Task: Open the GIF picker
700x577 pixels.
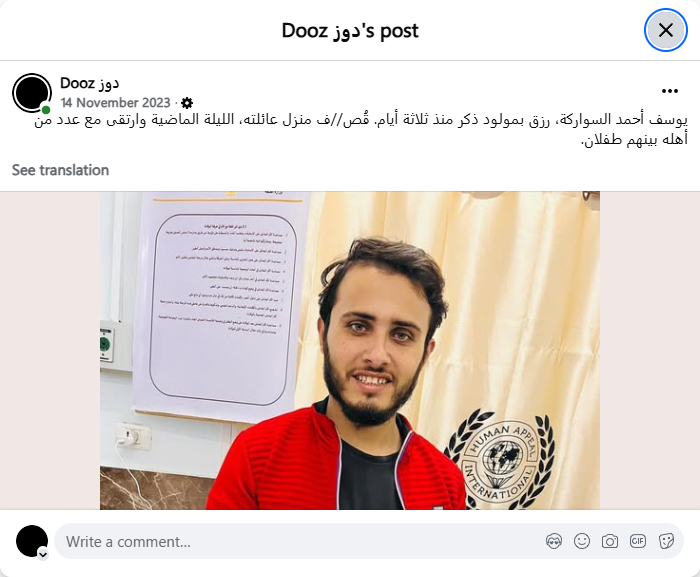Action: click(x=638, y=541)
